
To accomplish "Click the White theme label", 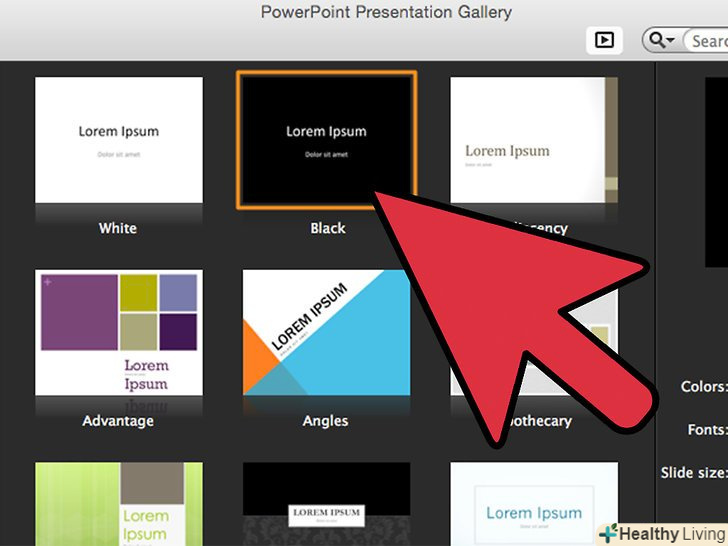I will point(118,228).
